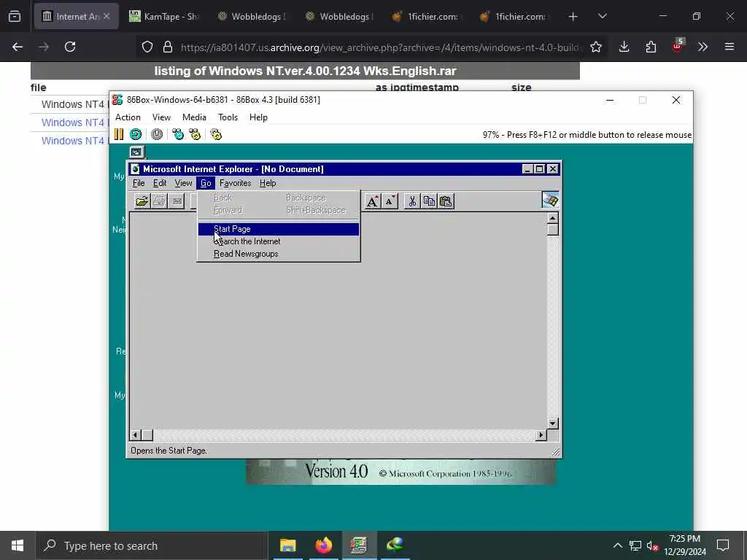Viewport: 747px width, 560px height.
Task: Open 86Box settings gear icon
Action: [x=216, y=135]
